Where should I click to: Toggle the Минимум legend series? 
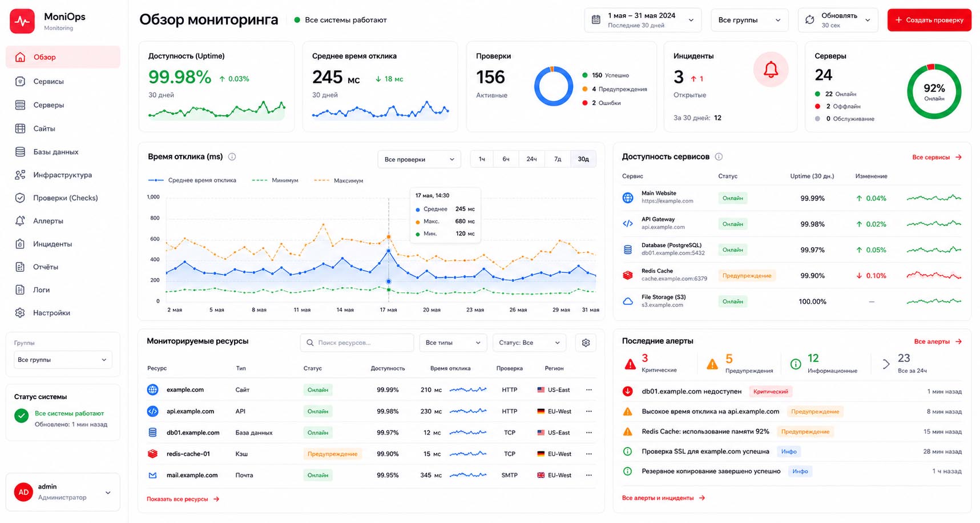275,180
